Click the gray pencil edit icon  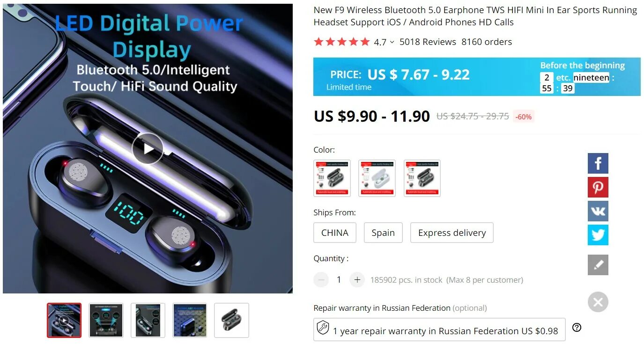(x=598, y=265)
